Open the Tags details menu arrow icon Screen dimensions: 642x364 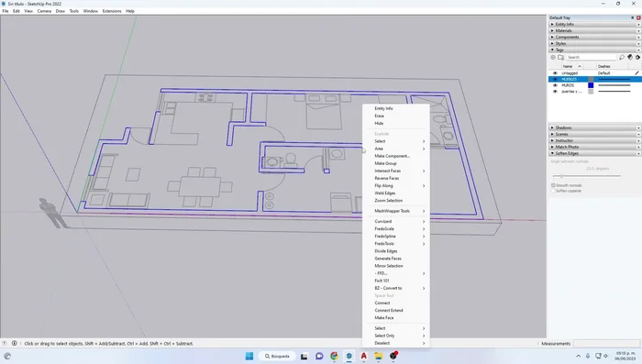pos(637,58)
